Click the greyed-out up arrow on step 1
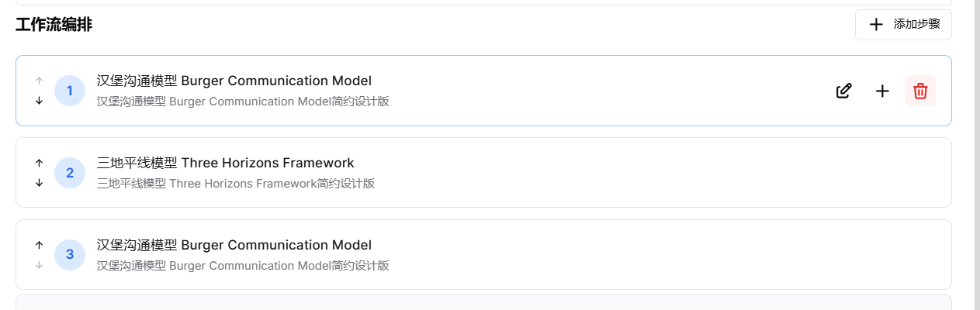 pos(40,81)
